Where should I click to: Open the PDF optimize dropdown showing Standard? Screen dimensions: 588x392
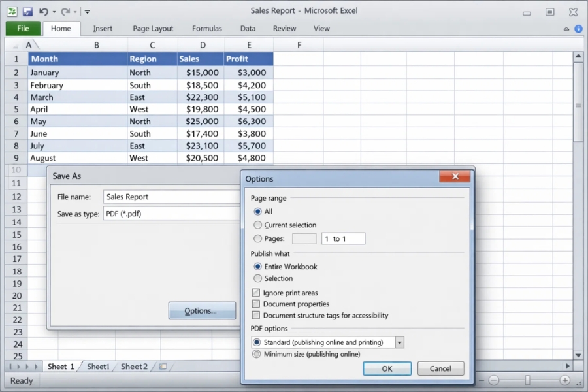pos(400,342)
